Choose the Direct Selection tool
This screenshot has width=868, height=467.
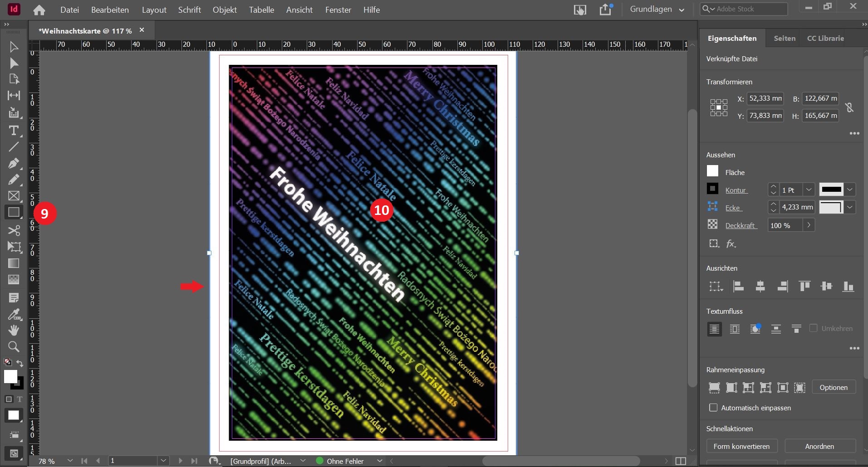[x=14, y=63]
